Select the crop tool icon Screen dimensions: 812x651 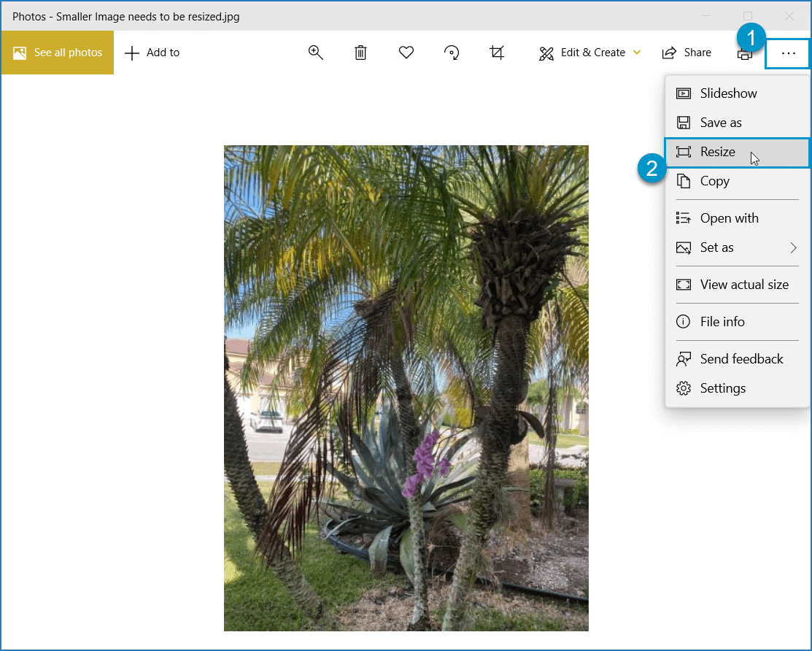tap(497, 53)
